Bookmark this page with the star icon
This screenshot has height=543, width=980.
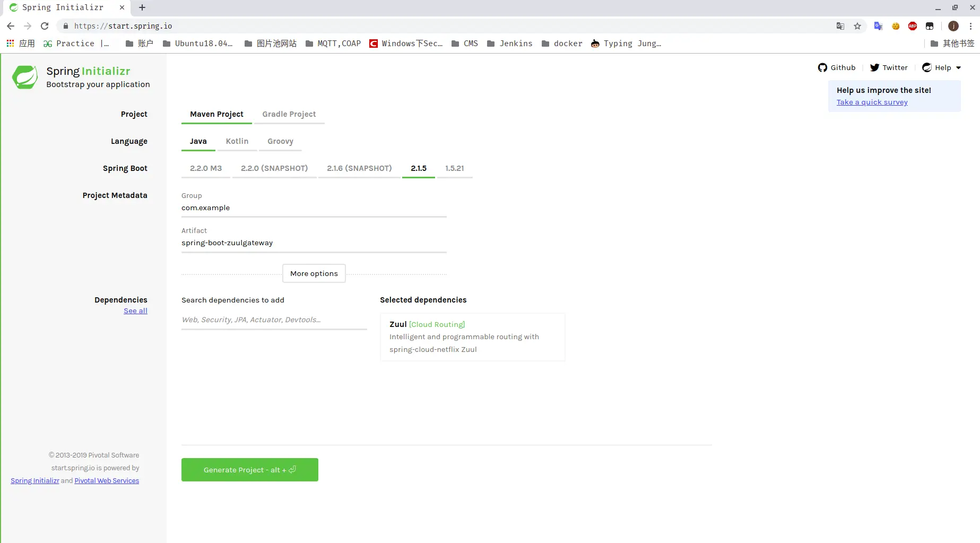point(857,26)
